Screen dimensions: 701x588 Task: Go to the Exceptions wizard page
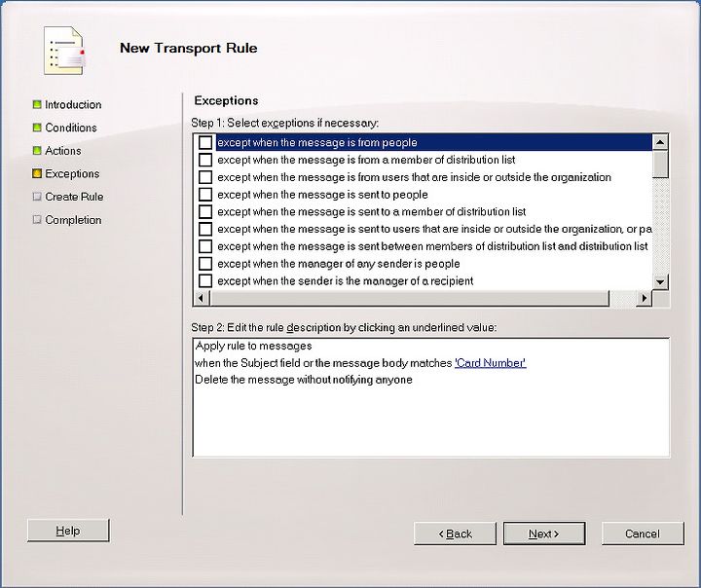pos(72,173)
